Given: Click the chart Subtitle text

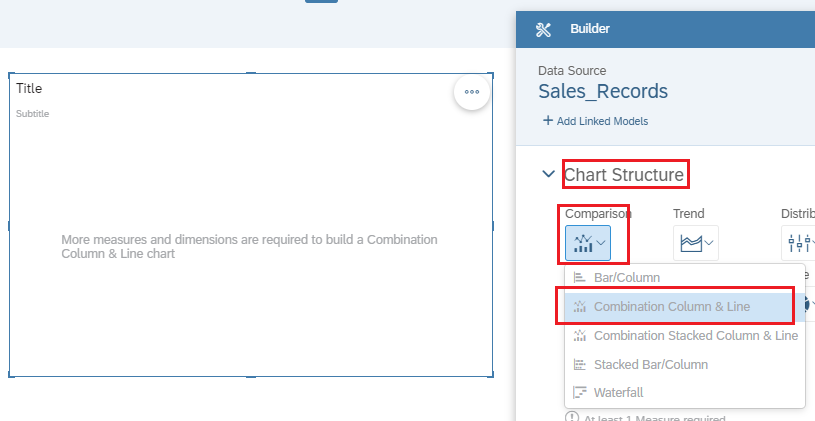Looking at the screenshot, I should [x=32, y=114].
